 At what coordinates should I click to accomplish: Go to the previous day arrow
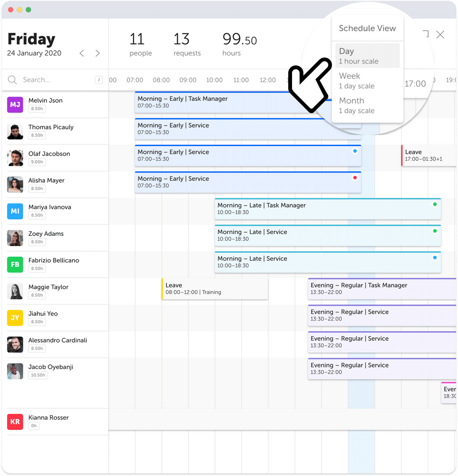coord(82,53)
